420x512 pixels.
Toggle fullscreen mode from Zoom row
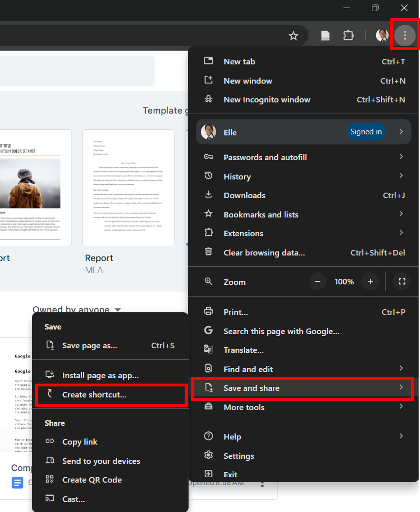coord(402,281)
